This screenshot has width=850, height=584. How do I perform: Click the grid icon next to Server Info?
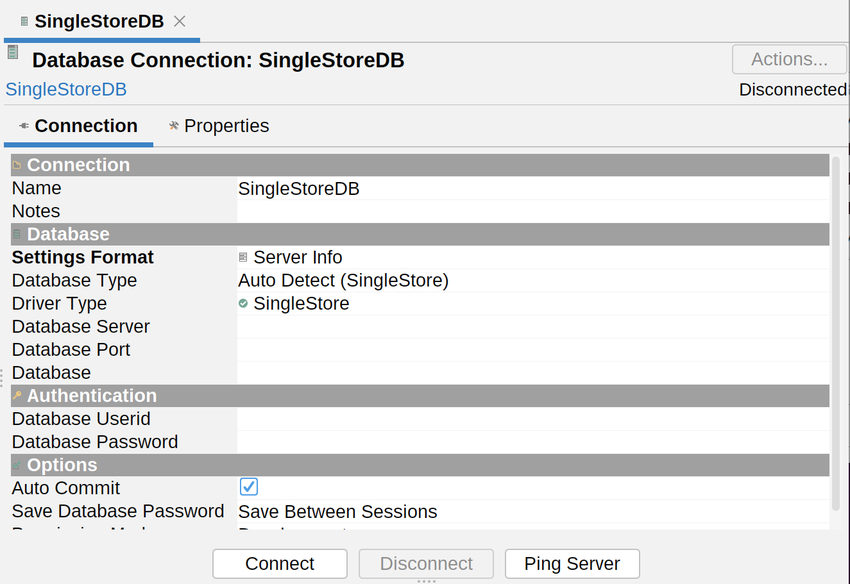(243, 257)
